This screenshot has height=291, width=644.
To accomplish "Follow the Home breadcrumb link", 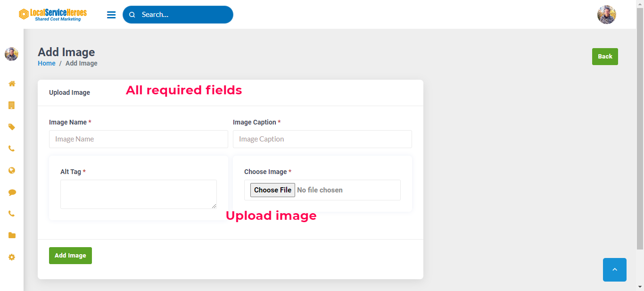I will (47, 63).
